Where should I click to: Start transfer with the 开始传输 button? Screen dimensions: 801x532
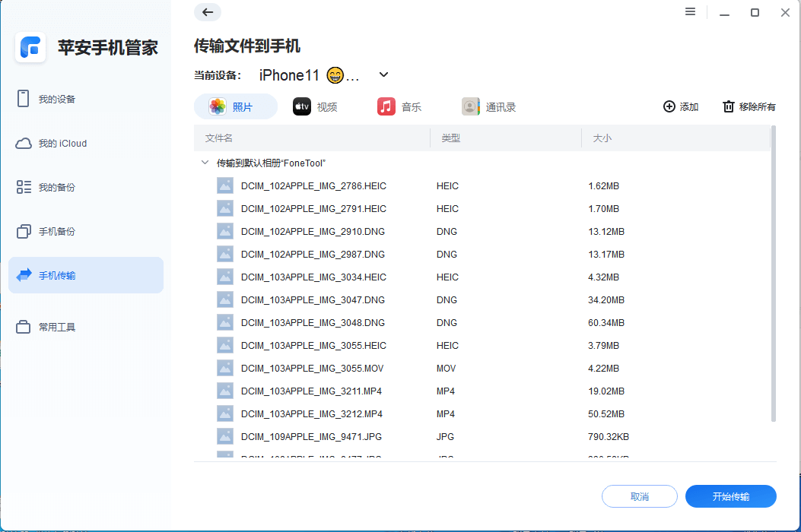click(730, 496)
